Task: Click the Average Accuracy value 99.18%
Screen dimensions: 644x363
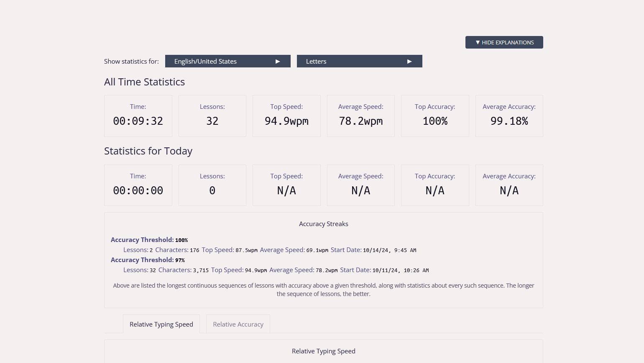Action: point(509,121)
